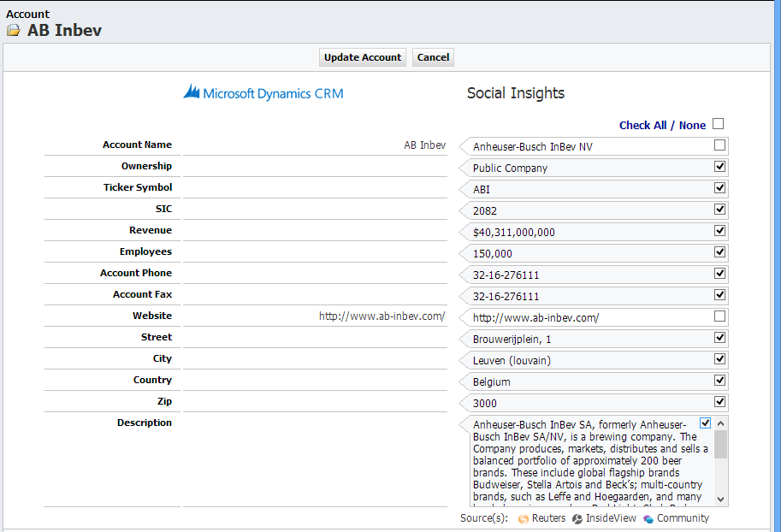This screenshot has width=781, height=532.
Task: Click the Website field showing http://www.ab-inbev.com/
Action: 381,316
